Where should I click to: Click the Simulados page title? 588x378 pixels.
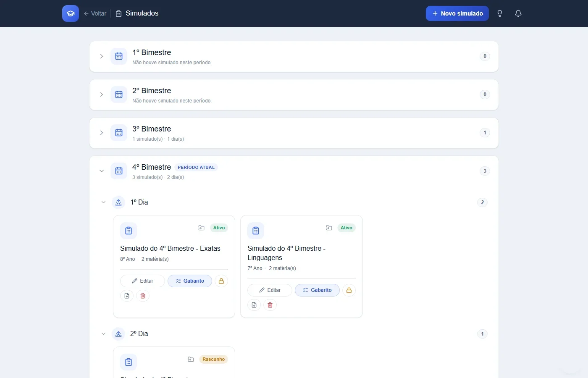click(x=142, y=13)
